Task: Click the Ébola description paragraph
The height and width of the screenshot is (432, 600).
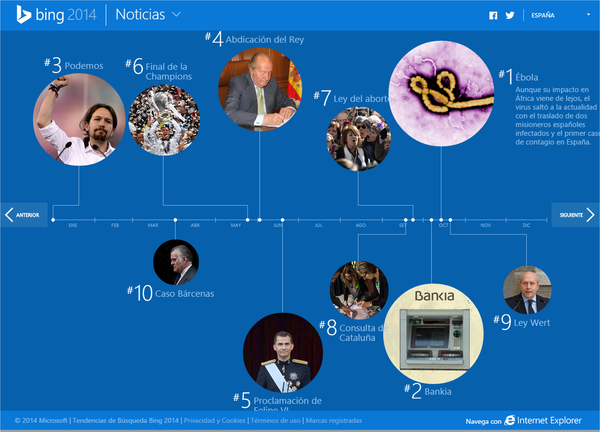Action: [557, 116]
